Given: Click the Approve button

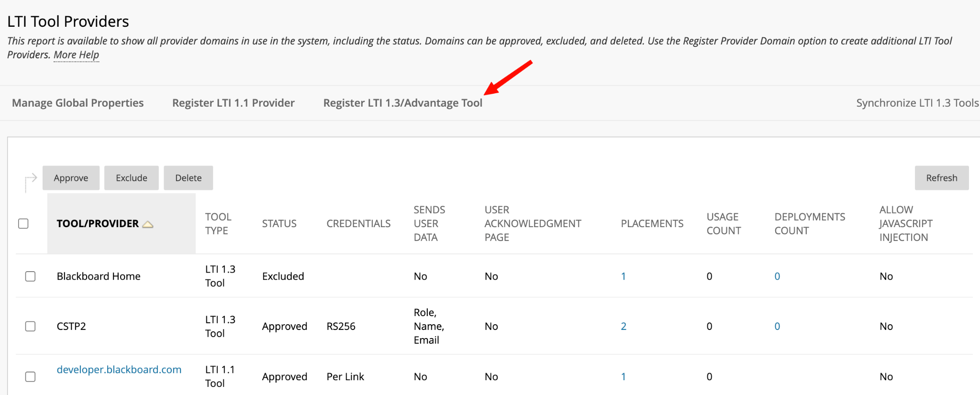Looking at the screenshot, I should [71, 178].
